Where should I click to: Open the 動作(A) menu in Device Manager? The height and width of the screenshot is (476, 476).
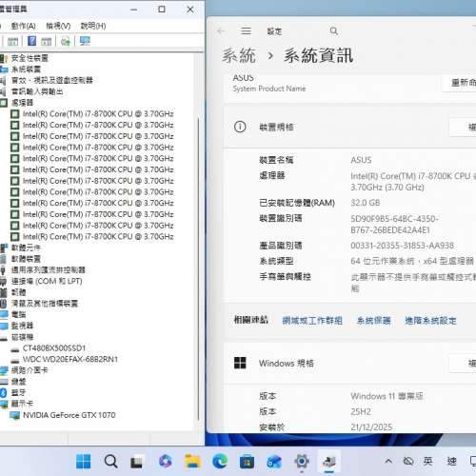(23, 26)
